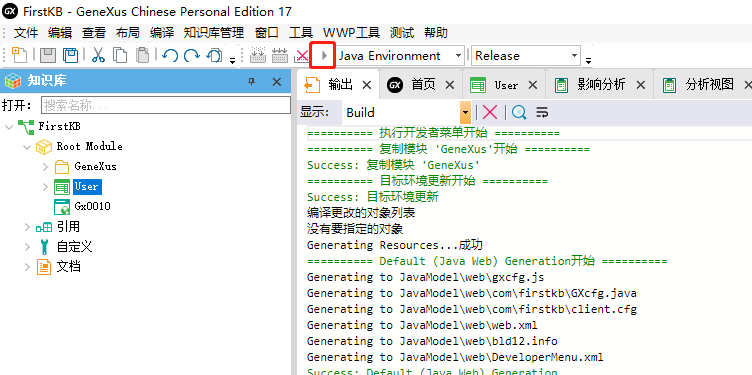Expand the 文档 node
The width and height of the screenshot is (752, 375).
coord(26,267)
